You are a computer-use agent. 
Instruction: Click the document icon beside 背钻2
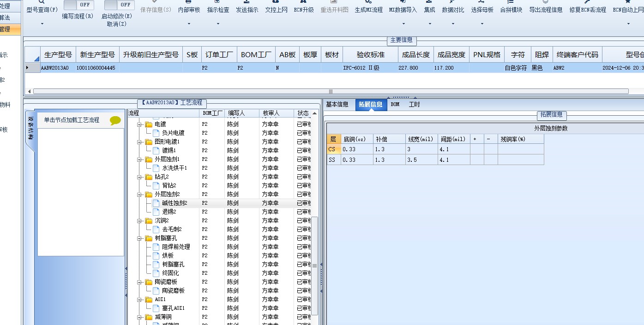click(x=156, y=185)
